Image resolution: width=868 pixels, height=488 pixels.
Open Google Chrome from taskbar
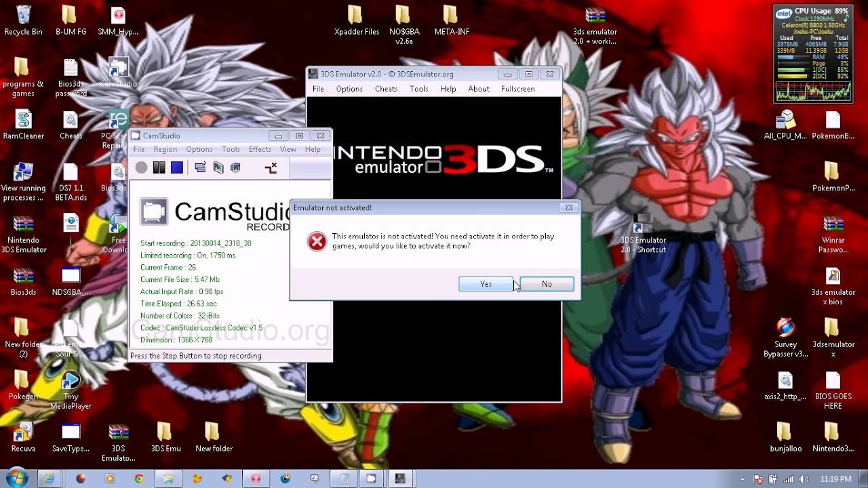pos(138,479)
